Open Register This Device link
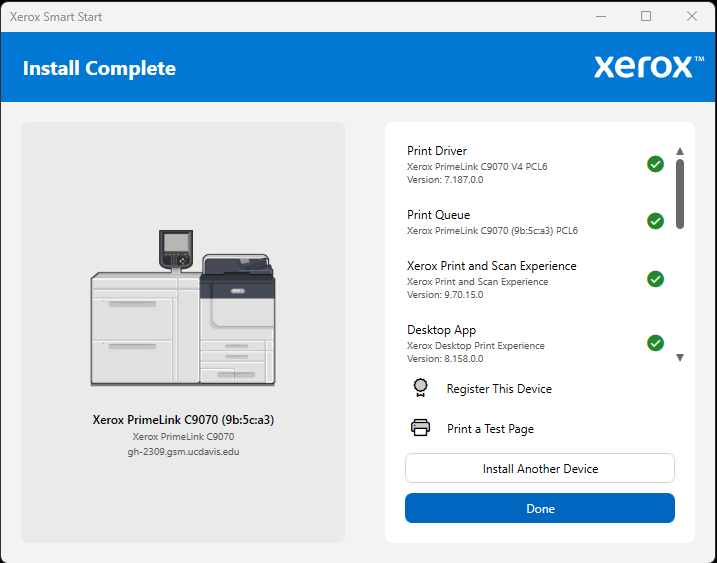This screenshot has height=563, width=717. point(499,389)
